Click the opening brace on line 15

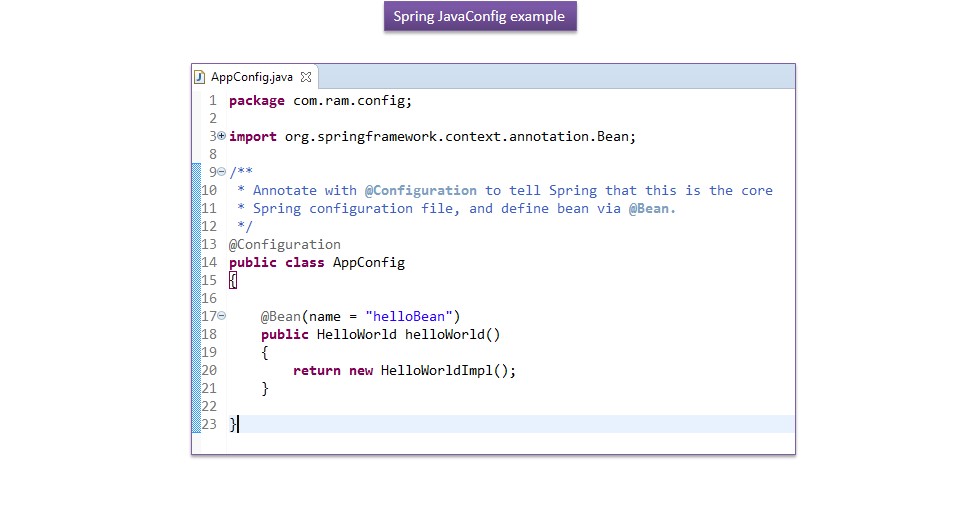pos(233,281)
